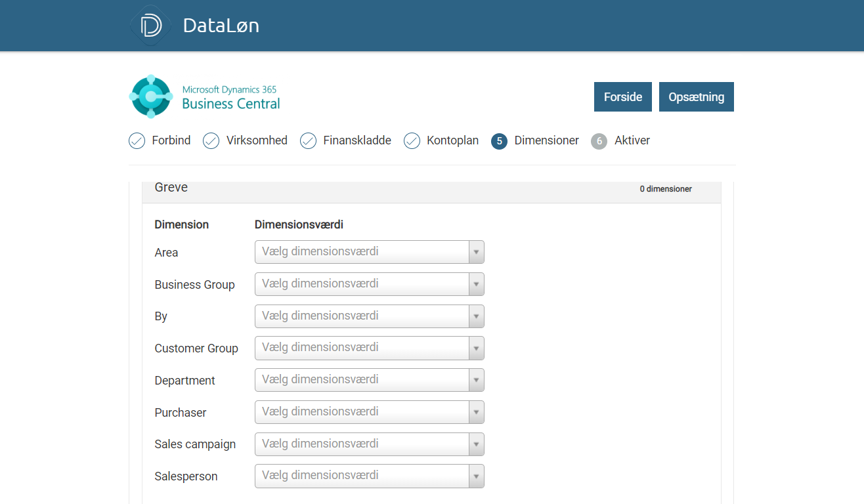The image size is (864, 504).
Task: Click the Forside button
Action: 623,96
